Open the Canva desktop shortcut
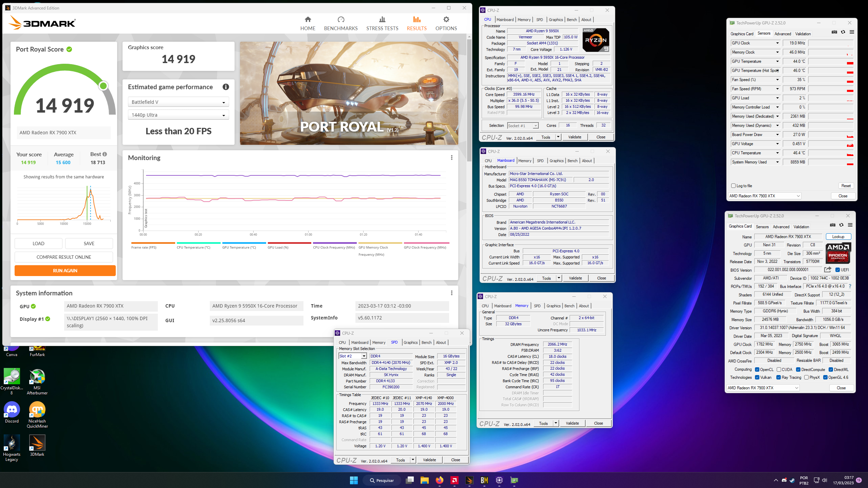 click(x=12, y=351)
